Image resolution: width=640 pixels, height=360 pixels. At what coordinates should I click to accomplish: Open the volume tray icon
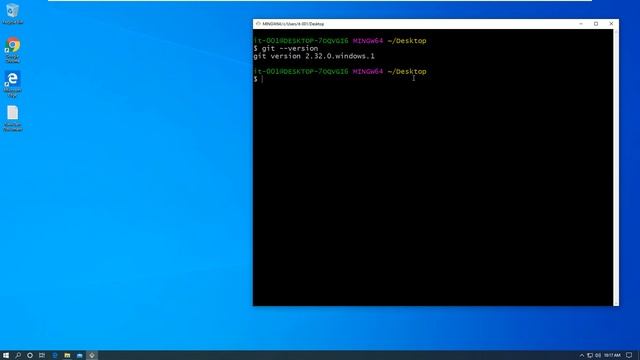(x=598, y=356)
